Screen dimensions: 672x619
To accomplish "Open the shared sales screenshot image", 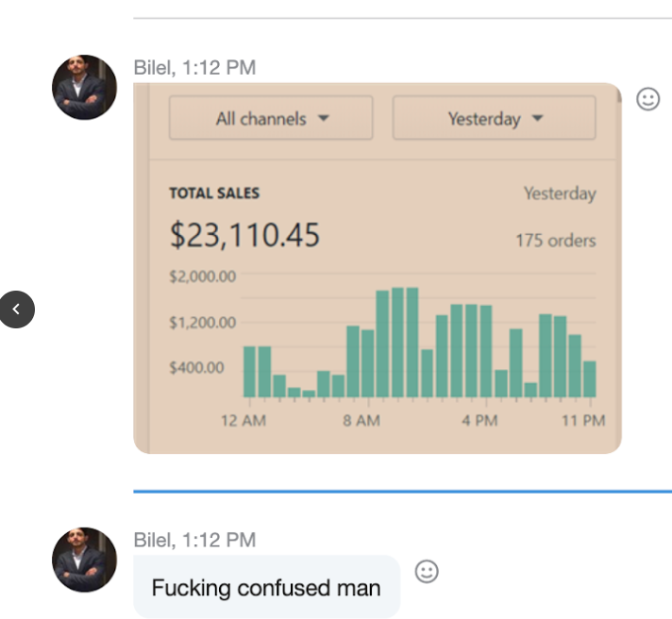I will pos(378,268).
